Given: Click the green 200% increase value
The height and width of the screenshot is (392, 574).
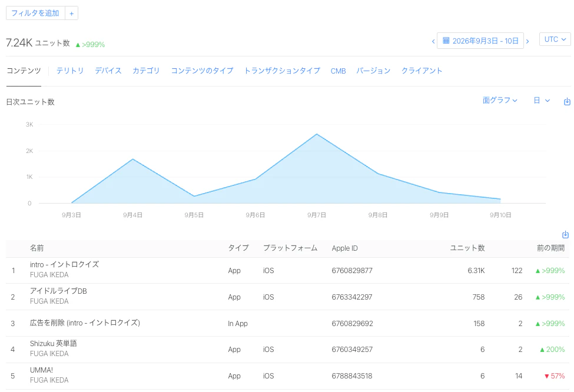Looking at the screenshot, I should pyautogui.click(x=552, y=350).
